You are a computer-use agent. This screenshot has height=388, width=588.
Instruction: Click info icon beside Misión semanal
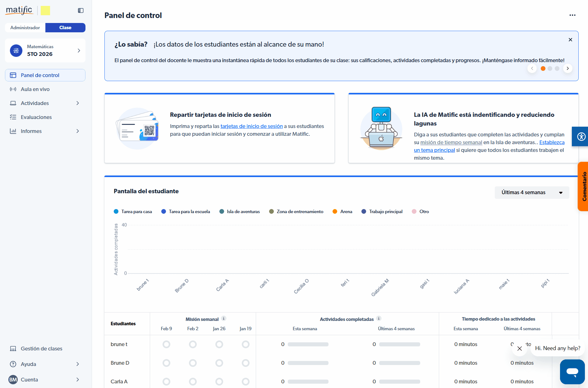click(x=223, y=318)
